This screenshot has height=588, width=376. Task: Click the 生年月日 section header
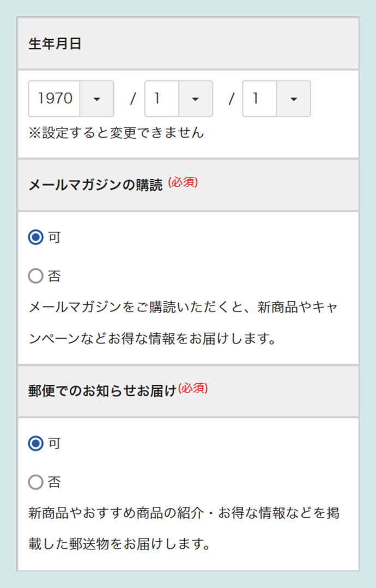click(x=55, y=44)
